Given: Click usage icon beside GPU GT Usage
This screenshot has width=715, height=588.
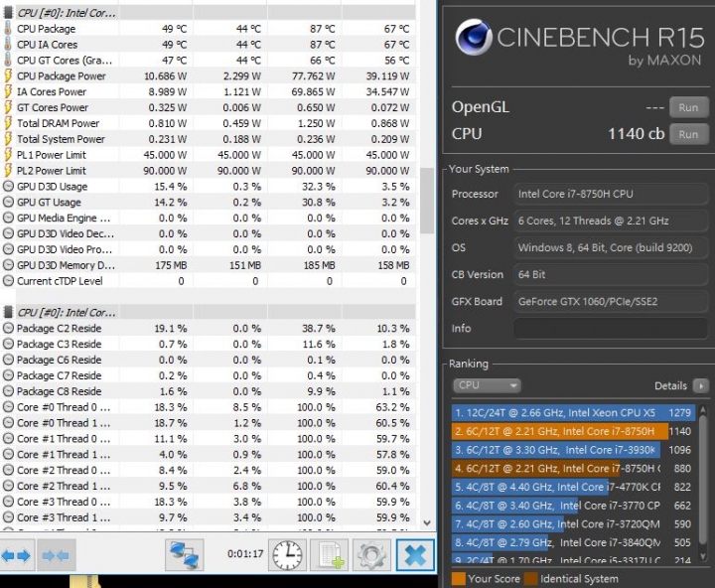Looking at the screenshot, I should (8, 202).
